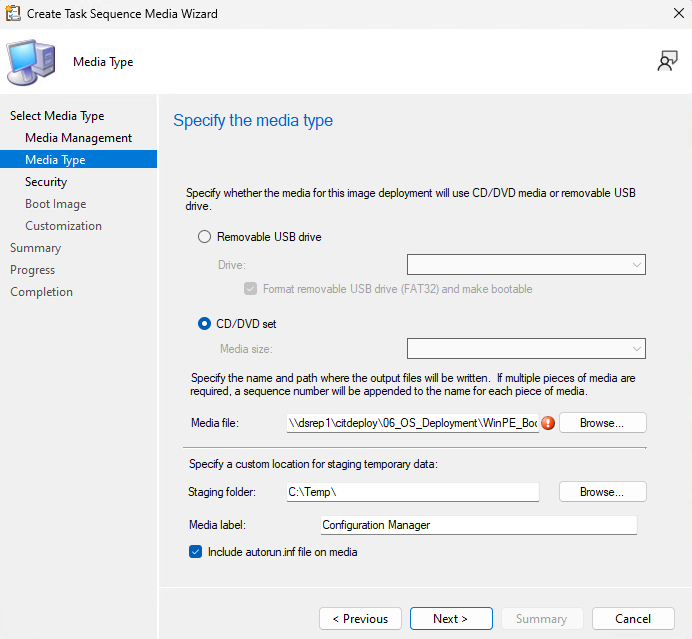Expand the Media size dropdown

pos(526,348)
